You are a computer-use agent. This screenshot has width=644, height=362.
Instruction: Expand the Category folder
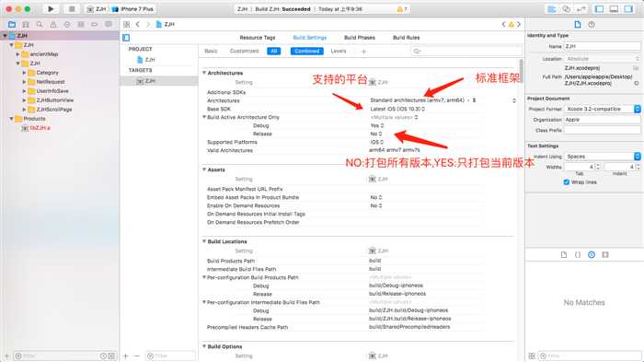point(24,73)
